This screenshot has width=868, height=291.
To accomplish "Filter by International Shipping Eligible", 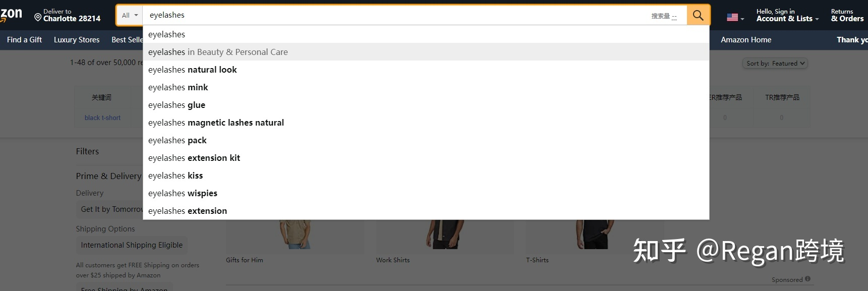I will click(x=132, y=245).
